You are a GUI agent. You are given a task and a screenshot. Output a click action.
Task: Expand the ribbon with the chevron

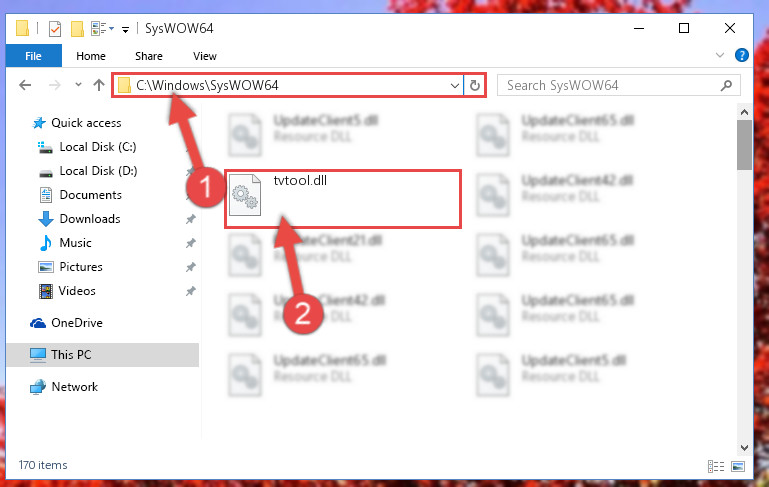(719, 55)
